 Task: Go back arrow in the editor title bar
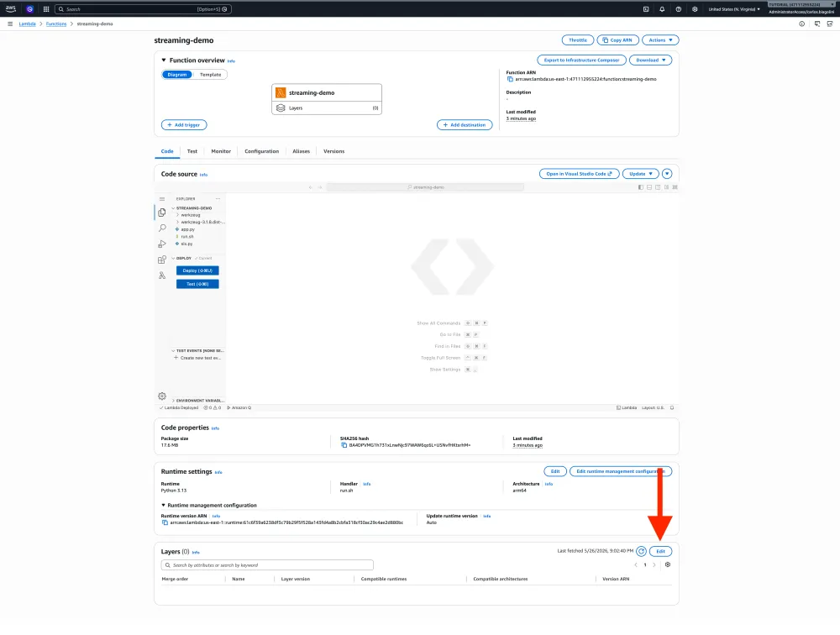(x=311, y=187)
